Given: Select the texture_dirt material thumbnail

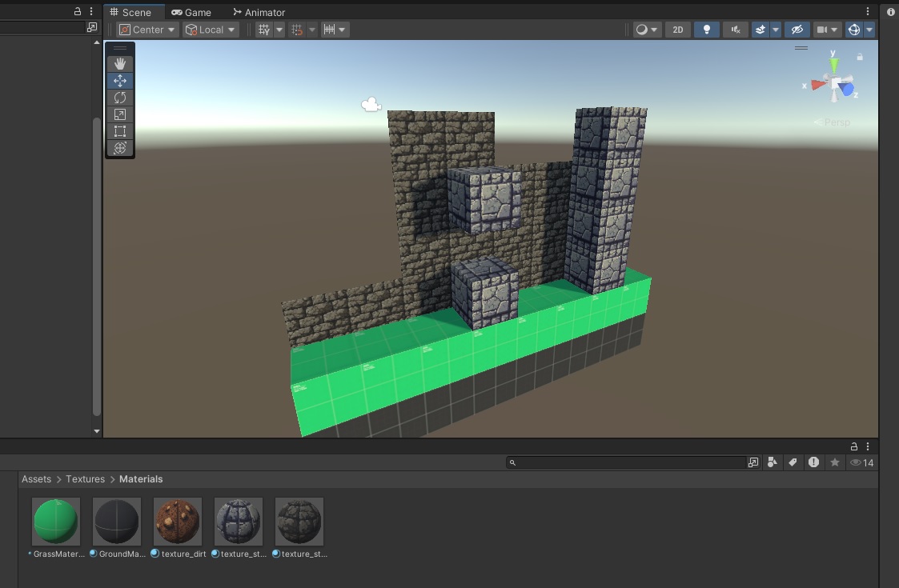Looking at the screenshot, I should (178, 522).
